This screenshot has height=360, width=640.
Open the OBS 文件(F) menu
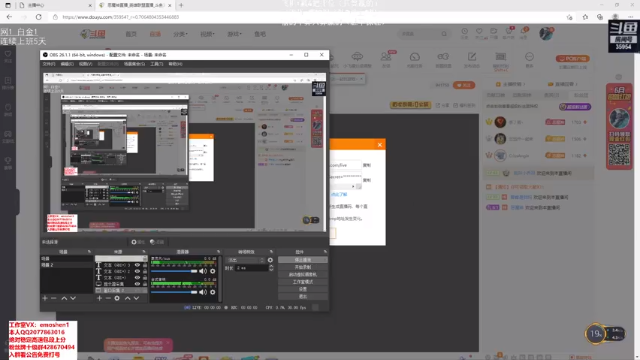point(49,64)
